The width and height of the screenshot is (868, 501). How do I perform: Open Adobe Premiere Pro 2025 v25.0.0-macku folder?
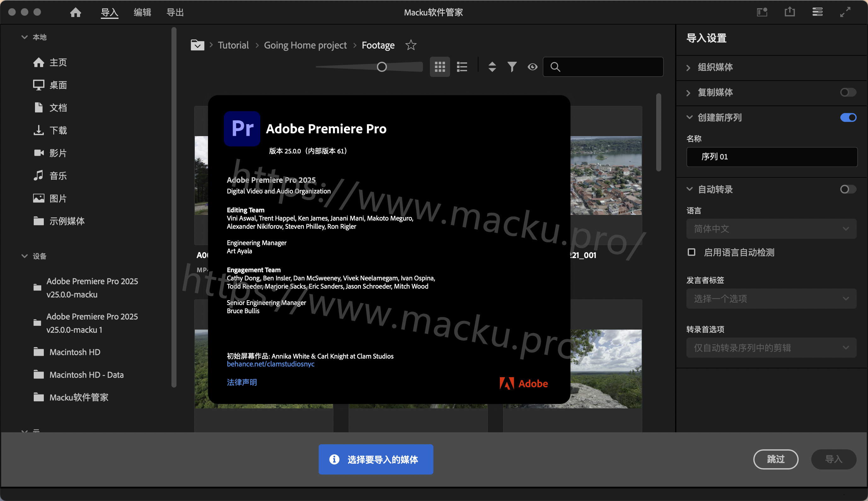pyautogui.click(x=86, y=288)
